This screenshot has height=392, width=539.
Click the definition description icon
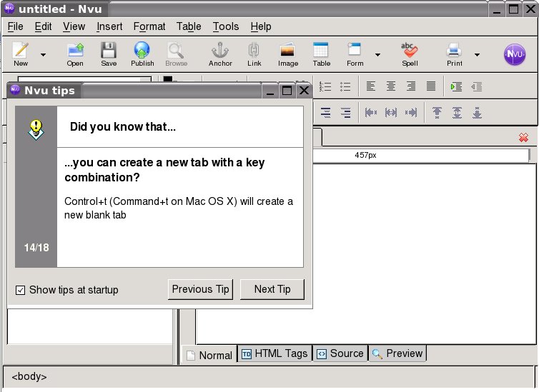(x=345, y=113)
